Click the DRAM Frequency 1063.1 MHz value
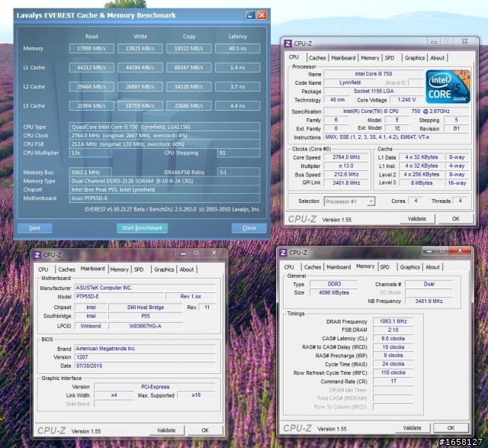The width and height of the screenshot is (488, 448). point(393,321)
